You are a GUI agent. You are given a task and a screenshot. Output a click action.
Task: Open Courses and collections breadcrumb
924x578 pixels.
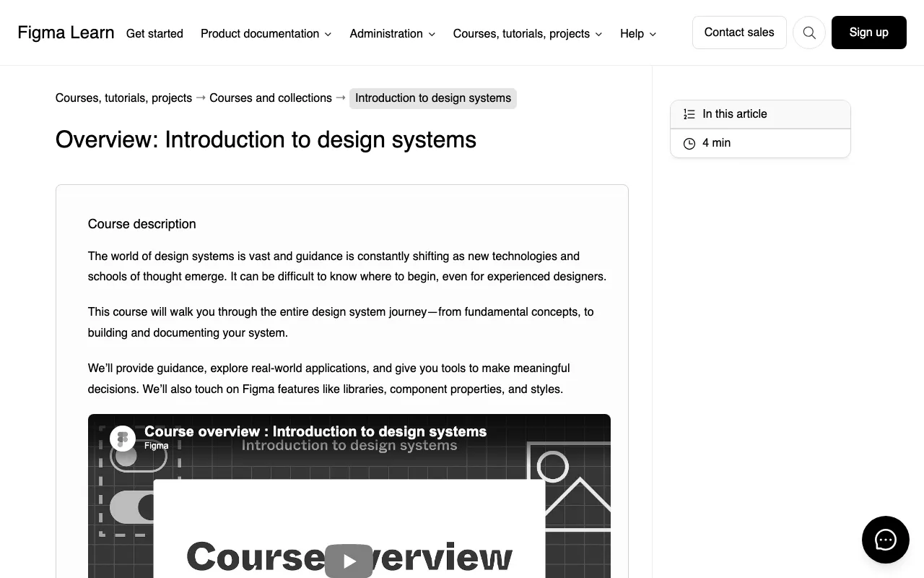pos(271,98)
